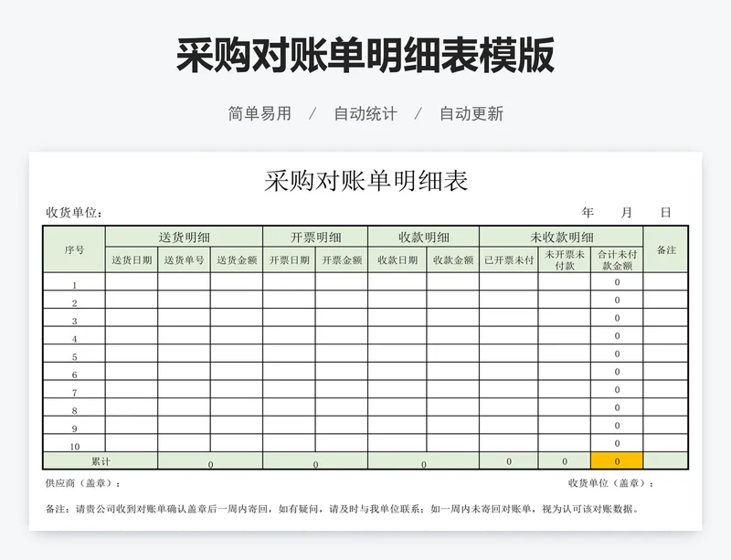The image size is (731, 560).
Task: Select the row number 4 cell
Action: coord(74,335)
